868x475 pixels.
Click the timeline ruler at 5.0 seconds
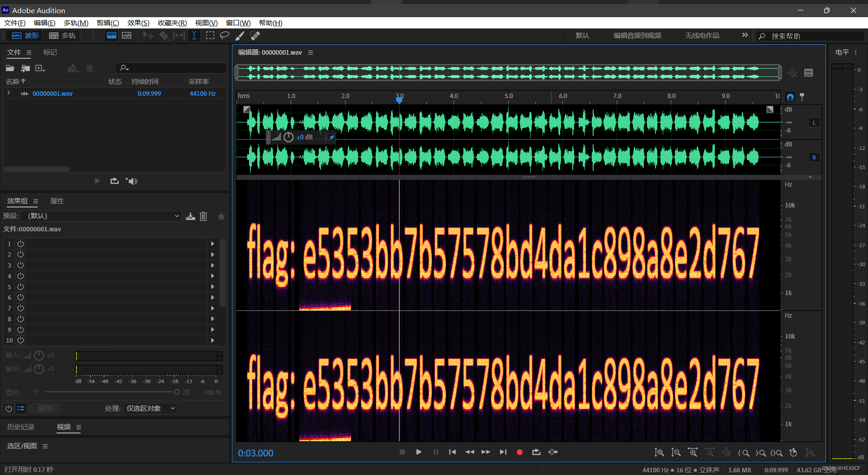point(509,96)
